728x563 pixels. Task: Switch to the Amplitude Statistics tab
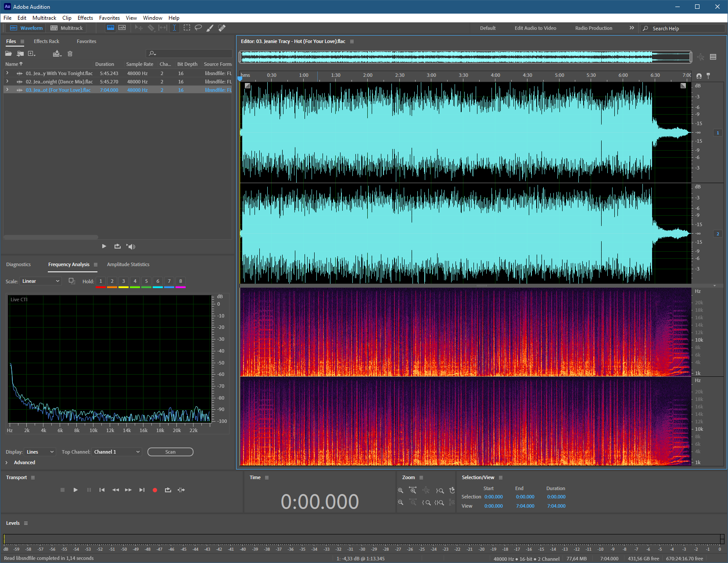[128, 264]
